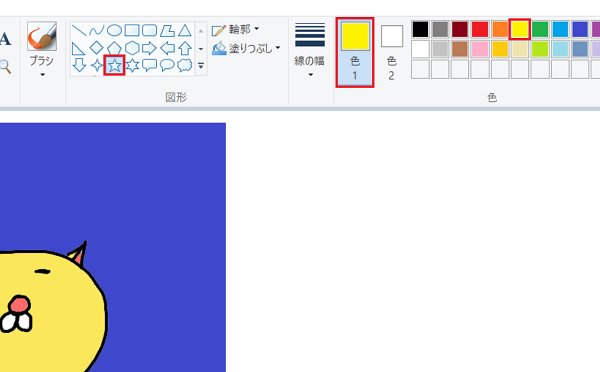Select the oval shape tool
Viewport: 600px width, 372px height.
coord(114,30)
